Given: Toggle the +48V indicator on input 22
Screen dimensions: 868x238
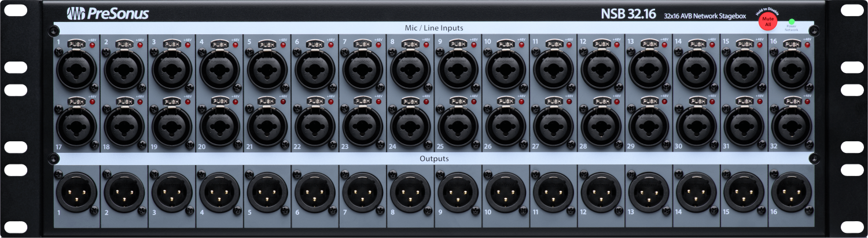Looking at the screenshot, I should [331, 101].
